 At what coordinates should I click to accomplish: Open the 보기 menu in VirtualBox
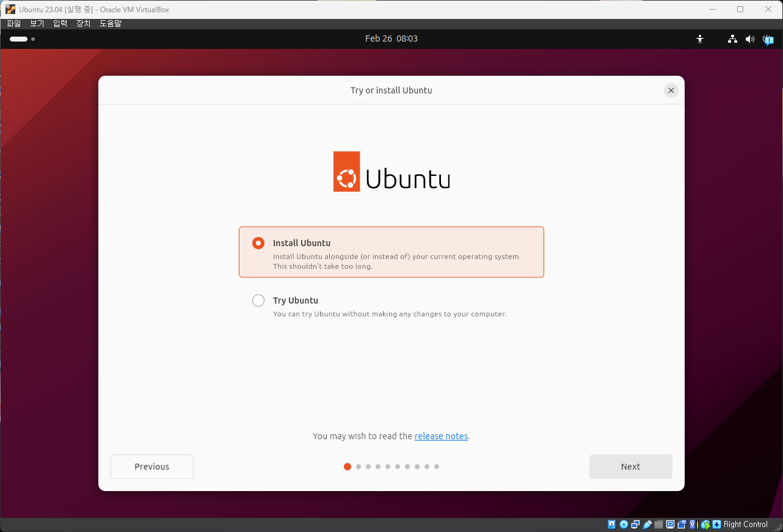click(x=37, y=23)
